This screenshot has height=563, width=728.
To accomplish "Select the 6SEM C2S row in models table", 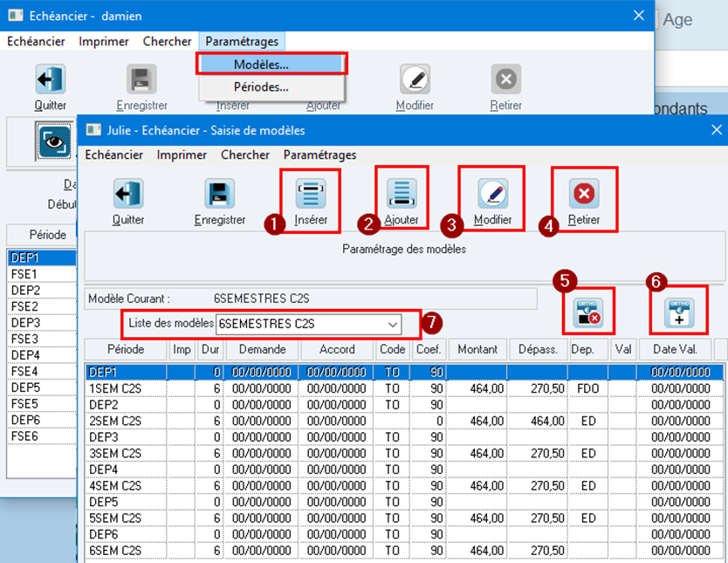I will click(x=404, y=551).
